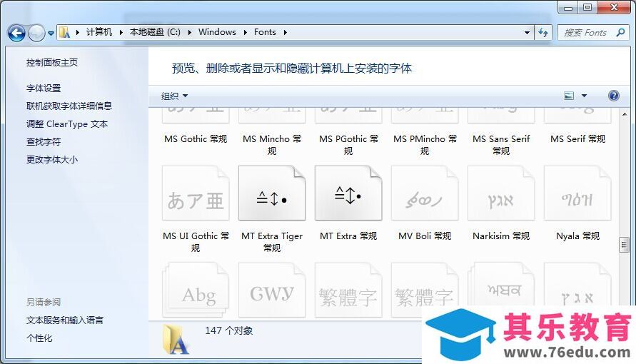This screenshot has width=636, height=364.
Task: Select the Nyala font icon
Action: coord(577,193)
